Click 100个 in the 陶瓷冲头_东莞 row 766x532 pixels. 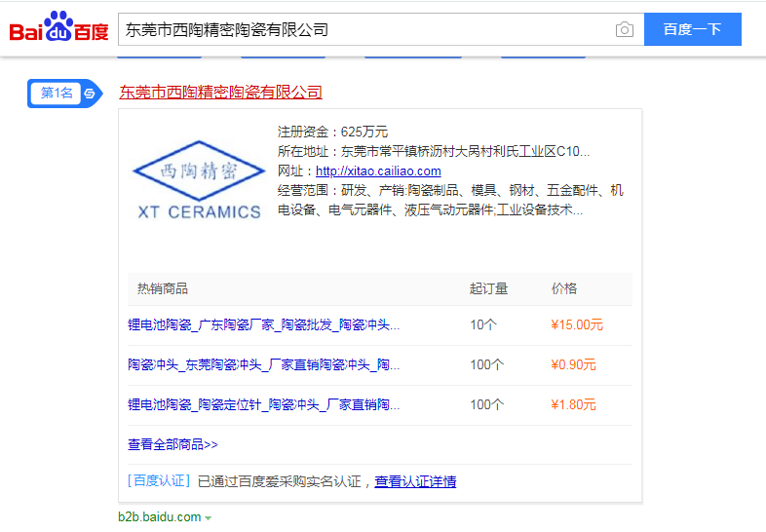[x=486, y=365]
